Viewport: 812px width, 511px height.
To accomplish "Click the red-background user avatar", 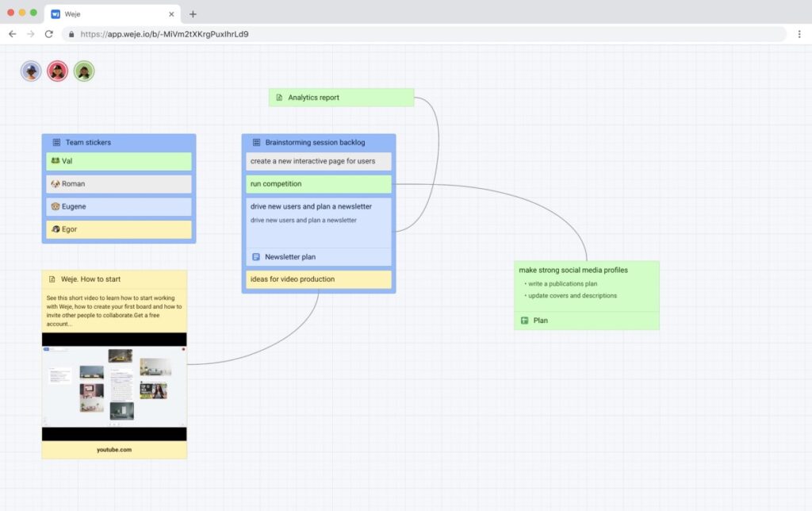I will (58, 71).
